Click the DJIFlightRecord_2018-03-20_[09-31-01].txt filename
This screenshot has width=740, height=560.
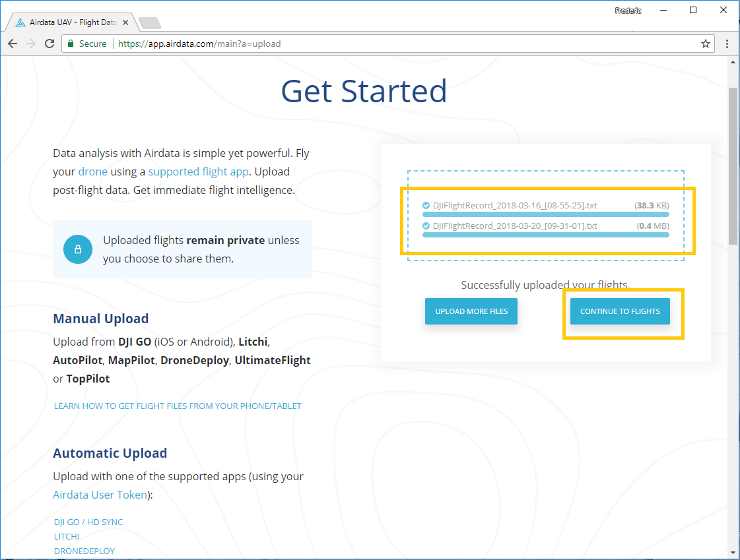[515, 226]
